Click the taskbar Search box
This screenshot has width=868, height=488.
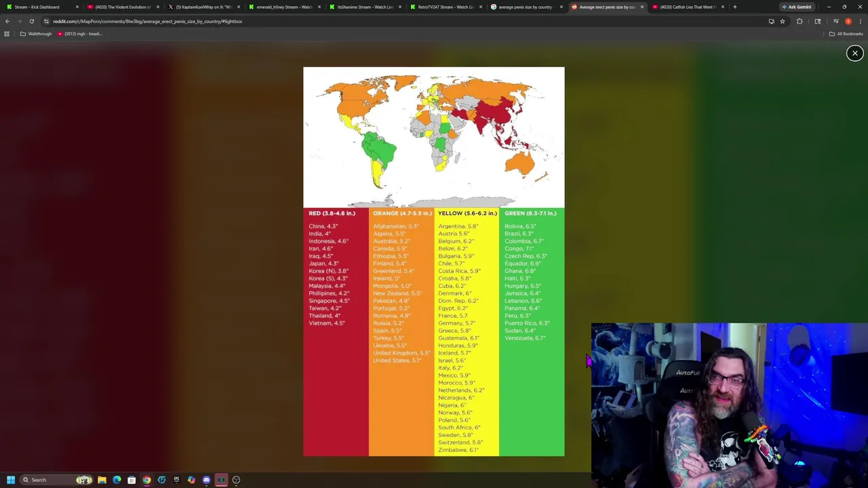(x=56, y=480)
